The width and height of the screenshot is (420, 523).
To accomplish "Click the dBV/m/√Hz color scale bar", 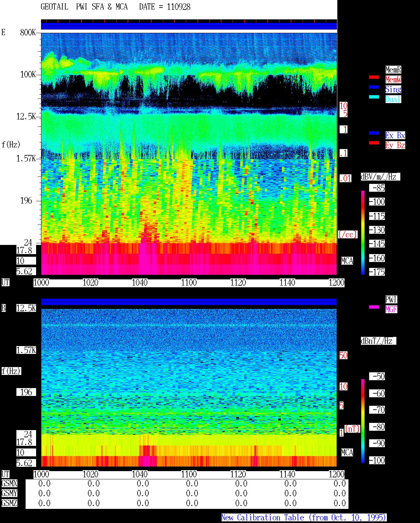I will point(363,232).
